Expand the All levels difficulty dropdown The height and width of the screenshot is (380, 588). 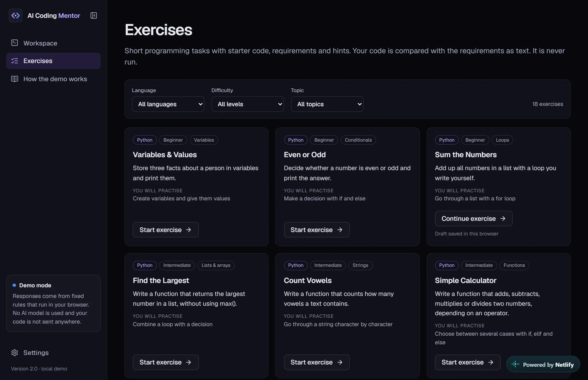248,104
